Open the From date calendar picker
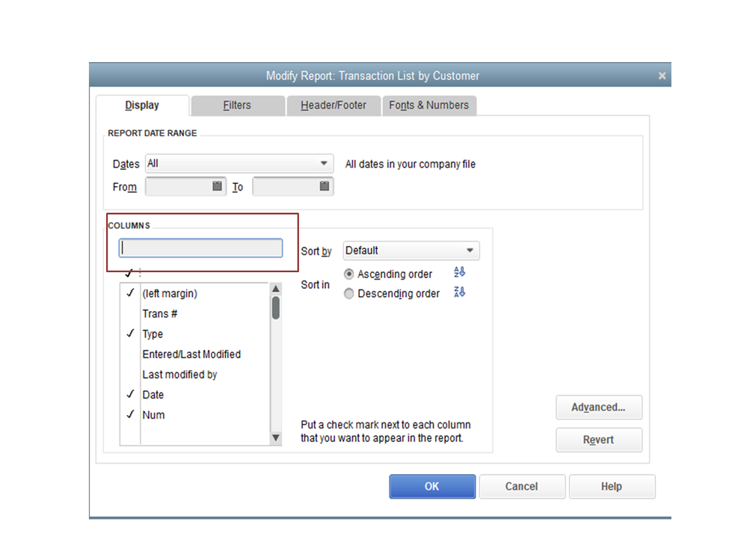Screen dimensions: 747x560 (217, 186)
